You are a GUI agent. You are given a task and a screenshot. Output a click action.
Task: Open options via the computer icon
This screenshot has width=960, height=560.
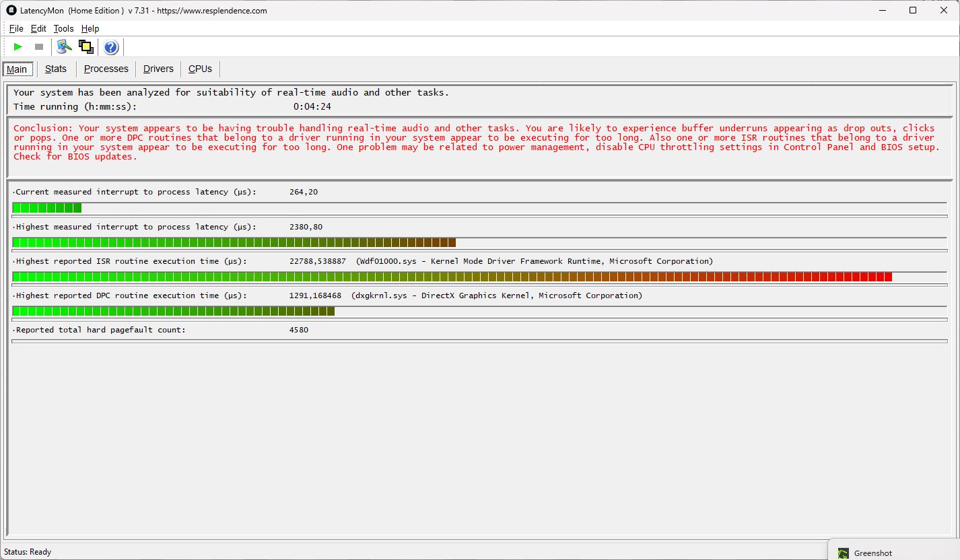[x=64, y=46]
